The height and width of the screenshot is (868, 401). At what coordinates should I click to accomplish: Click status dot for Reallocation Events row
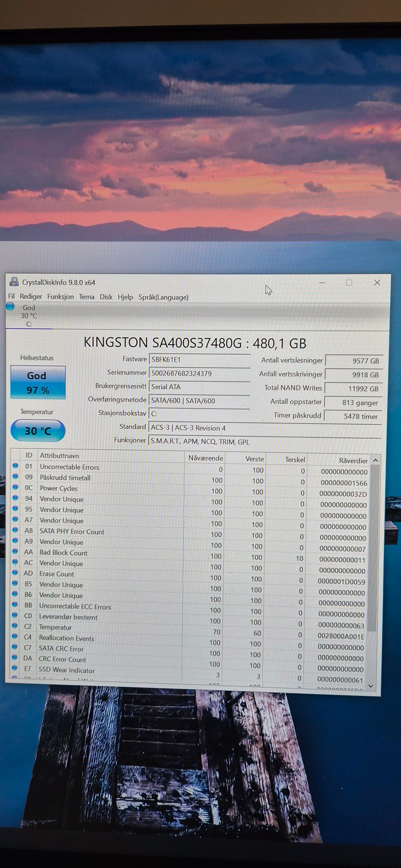pyautogui.click(x=15, y=637)
